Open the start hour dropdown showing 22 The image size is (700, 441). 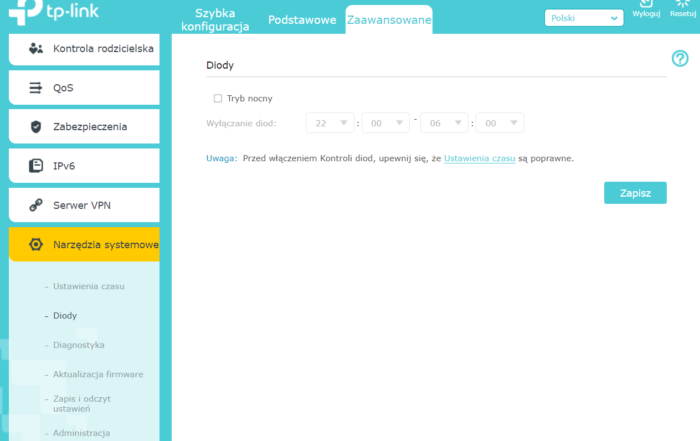(x=331, y=123)
